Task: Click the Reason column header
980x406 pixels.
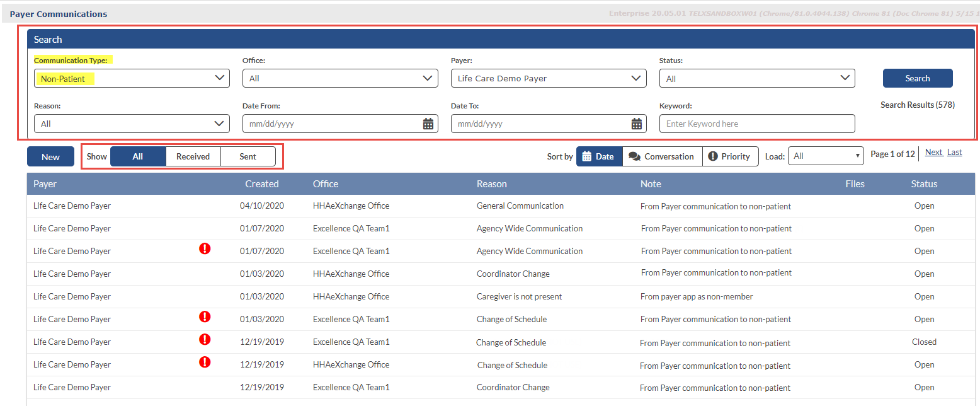Action: pos(492,184)
